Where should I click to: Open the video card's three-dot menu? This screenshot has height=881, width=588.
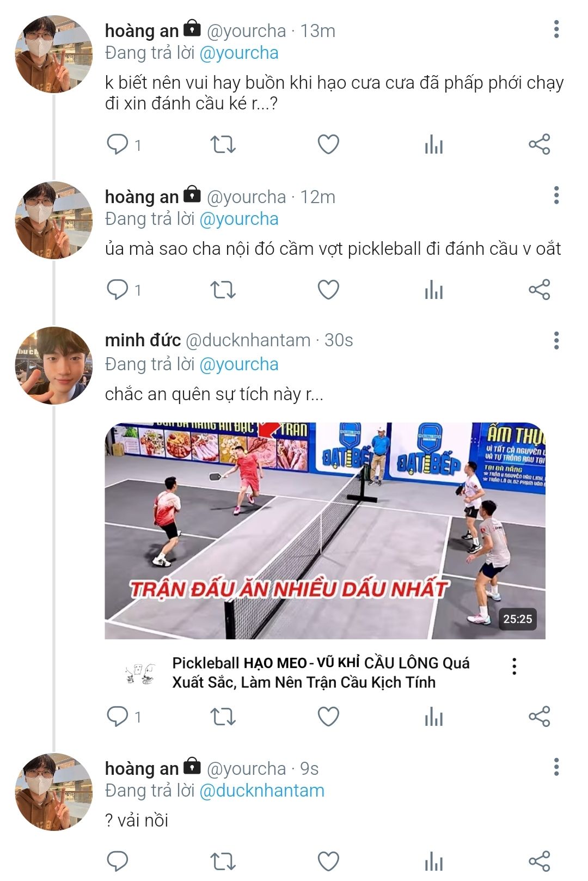(514, 666)
